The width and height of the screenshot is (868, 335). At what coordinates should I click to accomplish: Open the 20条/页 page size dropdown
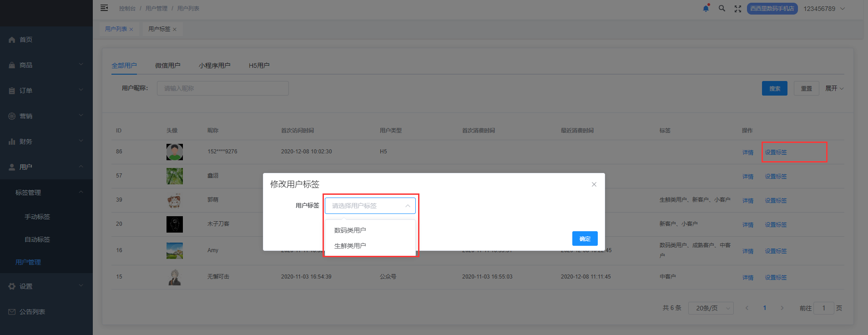pyautogui.click(x=711, y=308)
